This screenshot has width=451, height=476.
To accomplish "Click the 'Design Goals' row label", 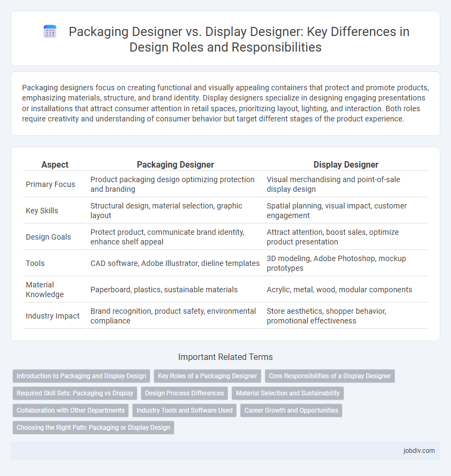I will (48, 237).
